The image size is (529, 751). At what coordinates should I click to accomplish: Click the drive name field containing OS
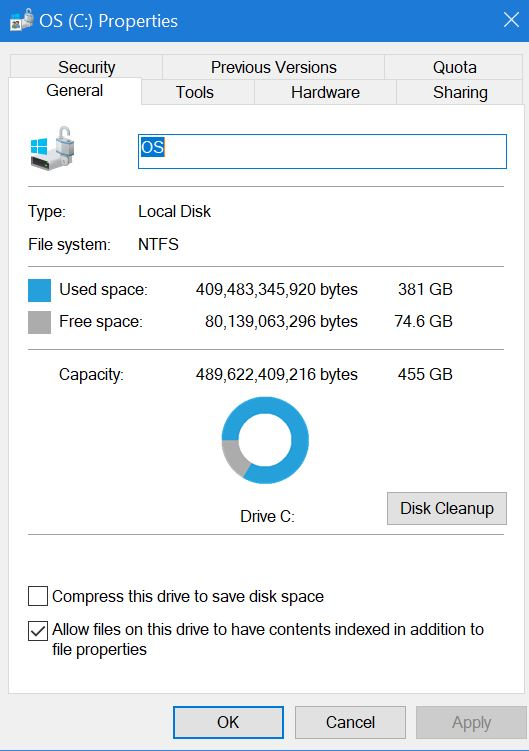click(322, 151)
